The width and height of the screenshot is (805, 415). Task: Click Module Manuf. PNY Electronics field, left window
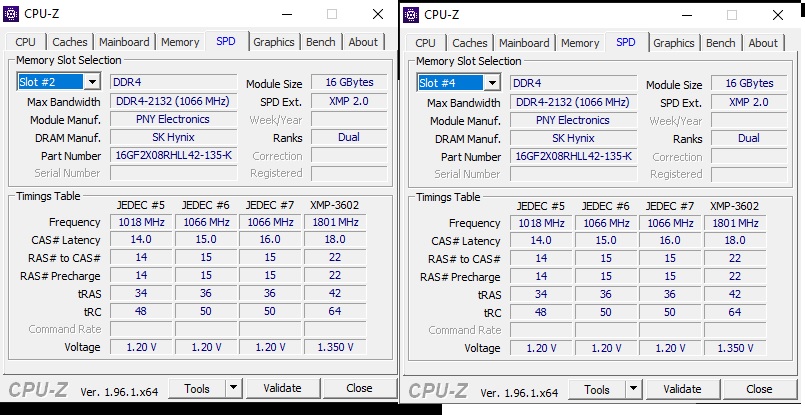tap(174, 119)
